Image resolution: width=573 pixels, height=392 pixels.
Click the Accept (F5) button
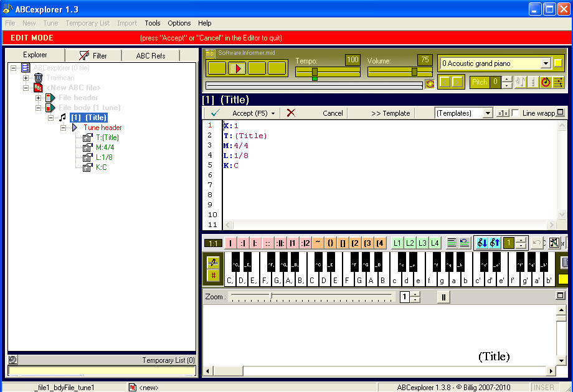(x=250, y=113)
